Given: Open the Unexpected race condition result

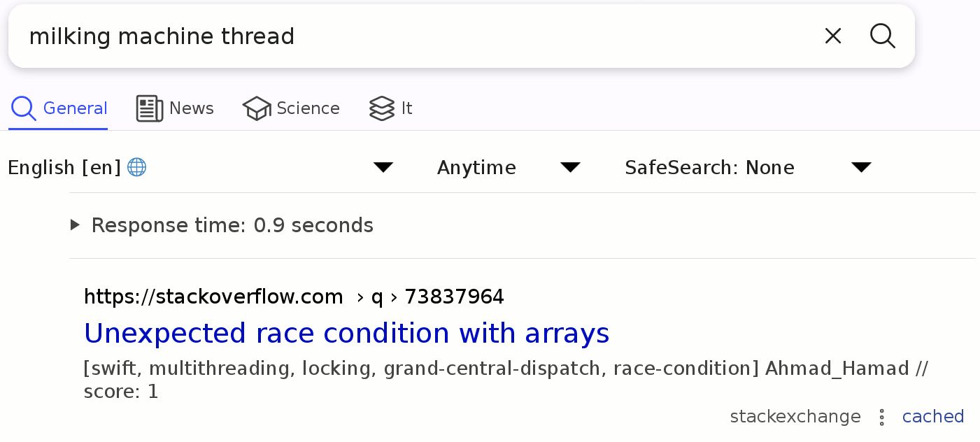Looking at the screenshot, I should (x=346, y=334).
